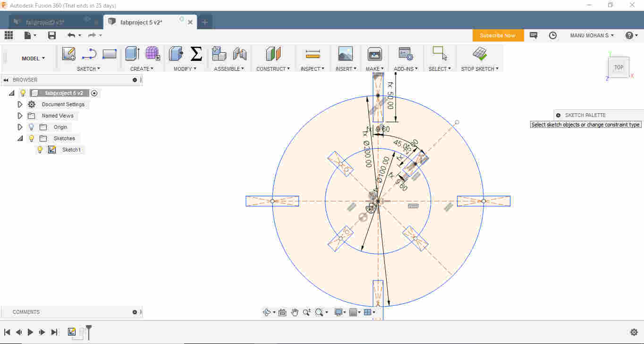
Task: Open the data panel grid icon
Action: tap(8, 35)
